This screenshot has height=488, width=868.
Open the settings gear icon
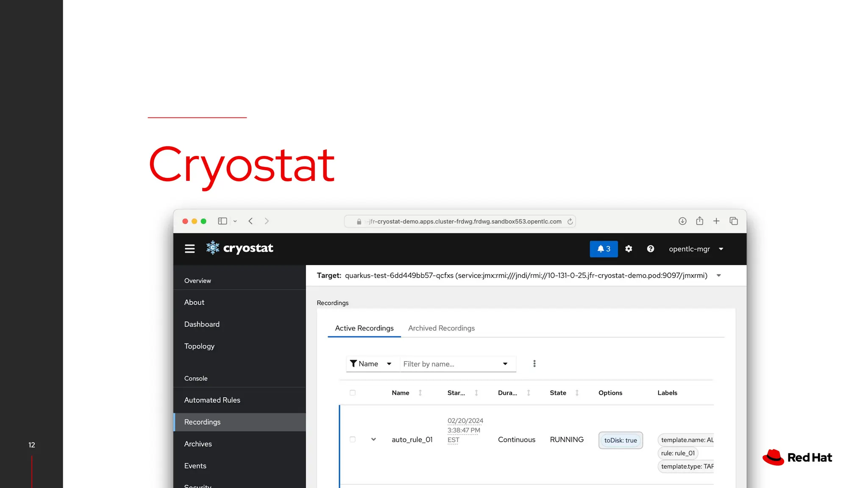[x=629, y=249]
